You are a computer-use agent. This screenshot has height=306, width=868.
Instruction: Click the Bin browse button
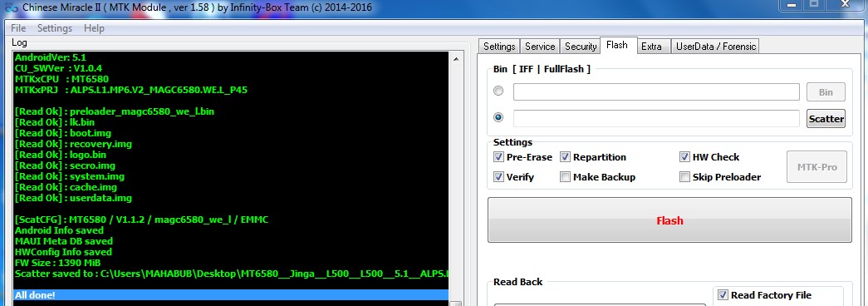coord(826,92)
